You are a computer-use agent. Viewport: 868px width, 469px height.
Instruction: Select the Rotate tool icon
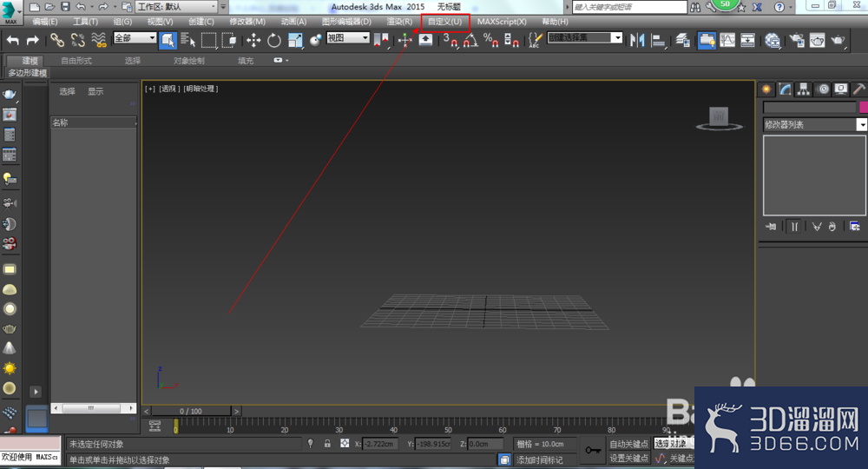(x=274, y=40)
